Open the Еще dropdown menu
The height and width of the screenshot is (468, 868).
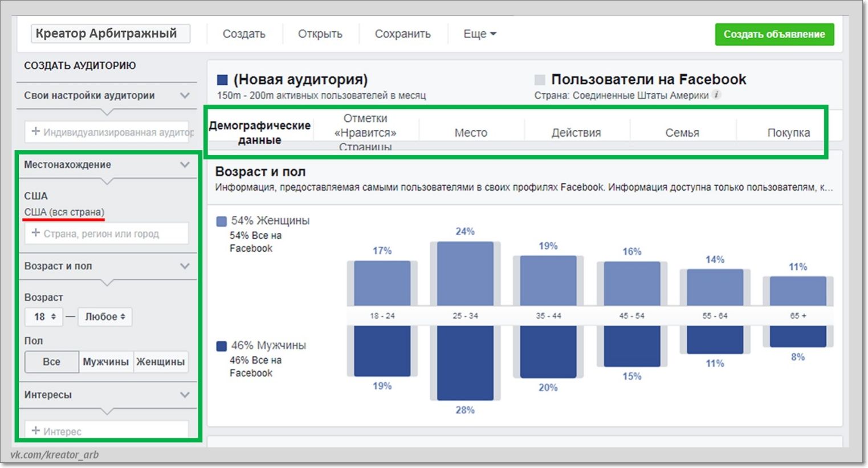(x=479, y=34)
